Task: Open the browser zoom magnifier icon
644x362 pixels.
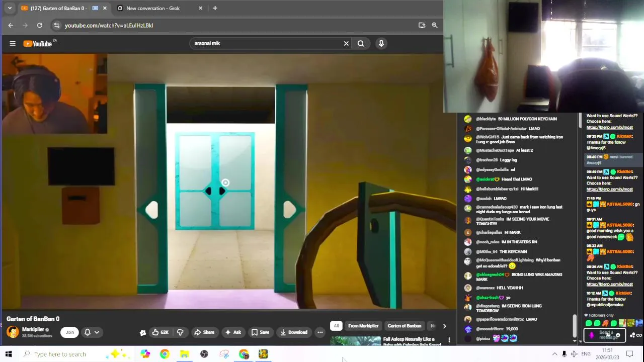Action: pyautogui.click(x=435, y=25)
